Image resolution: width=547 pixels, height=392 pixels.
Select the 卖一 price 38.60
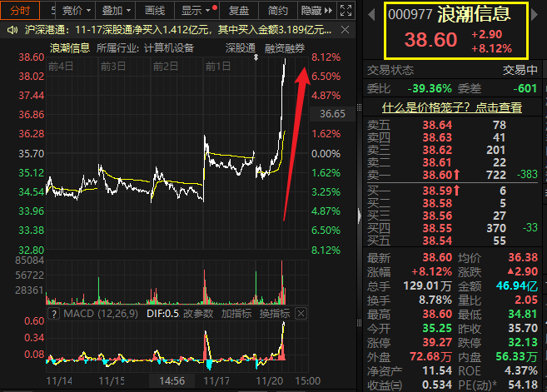[437, 175]
